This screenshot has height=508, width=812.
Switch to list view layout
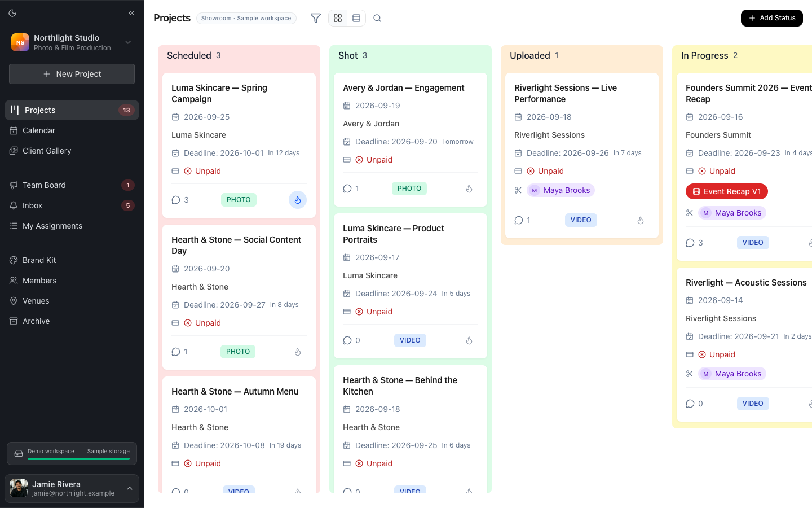point(356,18)
